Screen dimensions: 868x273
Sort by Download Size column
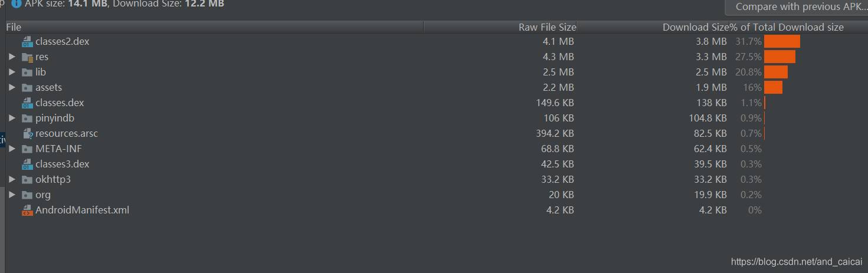[653, 27]
